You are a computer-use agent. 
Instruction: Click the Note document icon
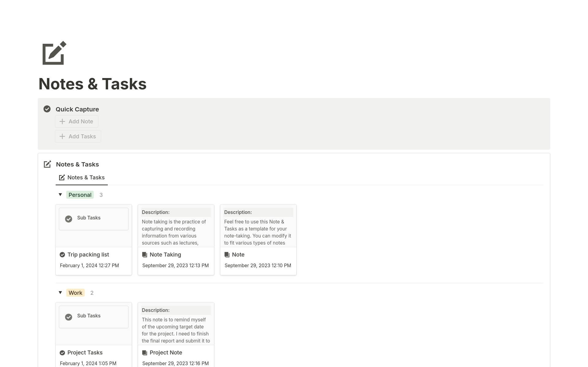(227, 255)
